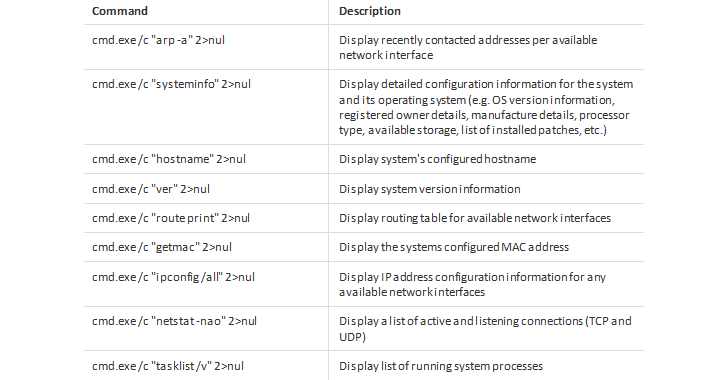Screen dimensions: 728x380
Task: Click the detailed configuration information description
Action: 486,107
